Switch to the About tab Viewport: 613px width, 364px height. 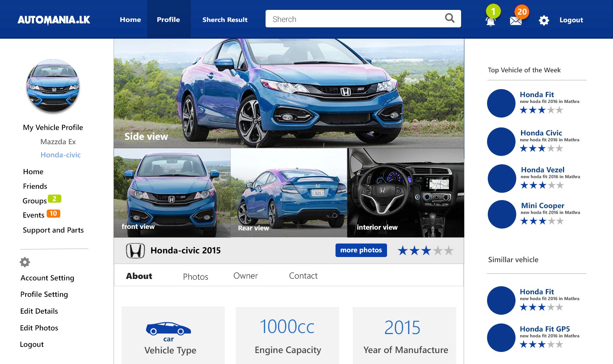pyautogui.click(x=139, y=276)
